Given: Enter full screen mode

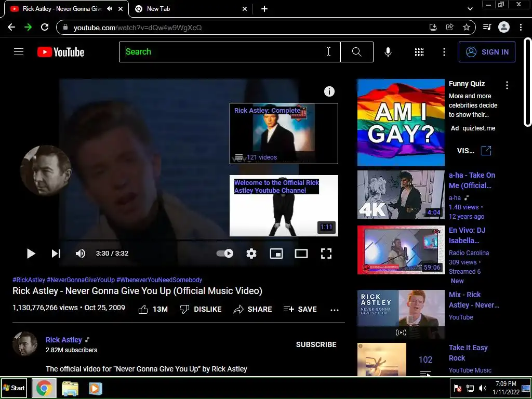Looking at the screenshot, I should point(326,254).
